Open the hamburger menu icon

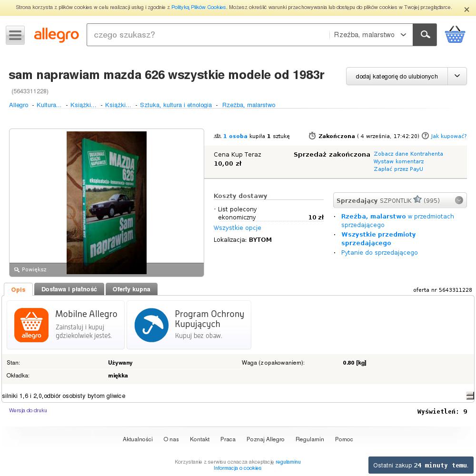click(x=15, y=35)
